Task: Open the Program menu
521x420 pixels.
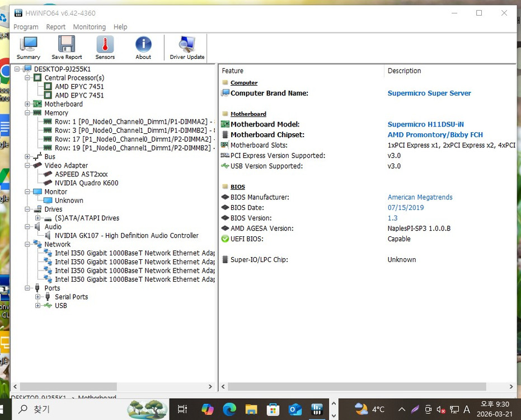Action: point(26,27)
